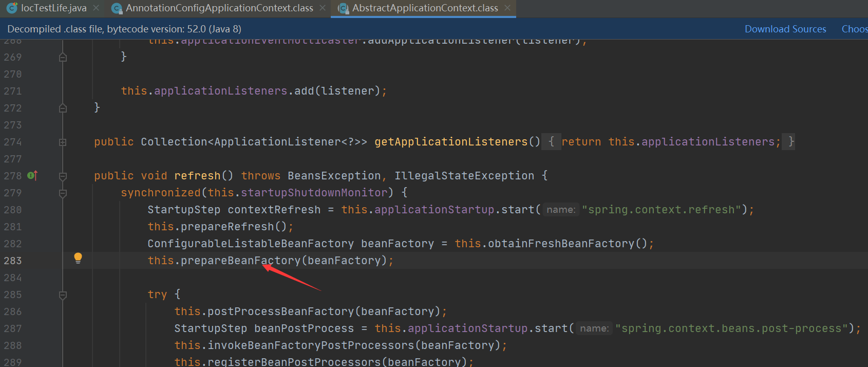Click the "spring.context.refresh" string literal
Viewport: 868px width, 367px height.
[662, 210]
